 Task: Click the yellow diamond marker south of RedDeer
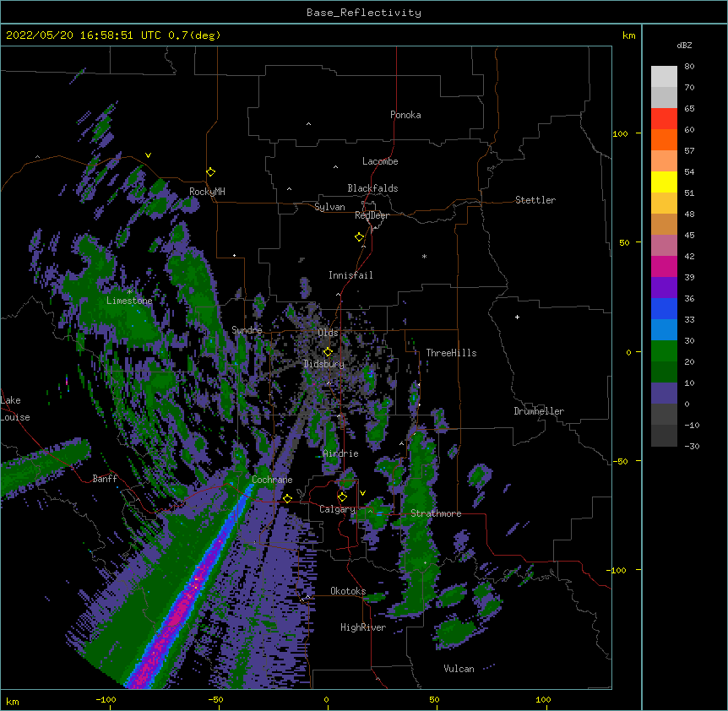360,237
